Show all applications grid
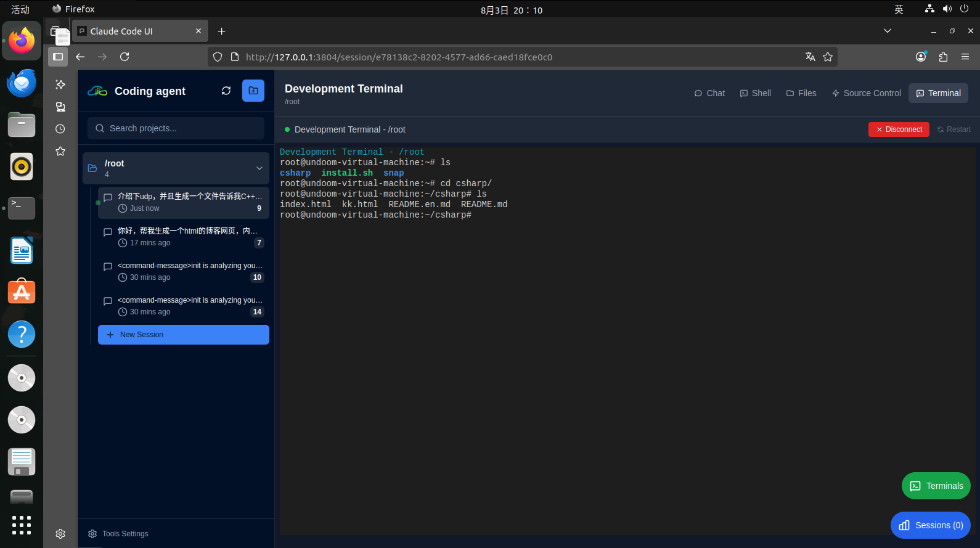This screenshot has width=980, height=548. (22, 525)
